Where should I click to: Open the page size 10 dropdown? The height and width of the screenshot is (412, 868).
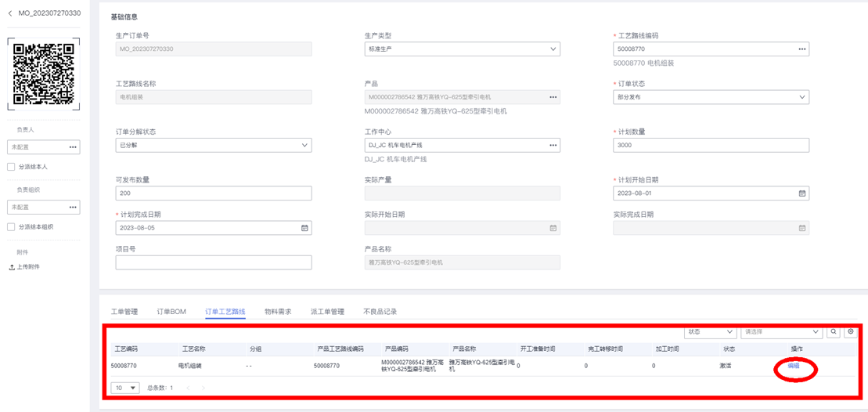click(x=126, y=388)
